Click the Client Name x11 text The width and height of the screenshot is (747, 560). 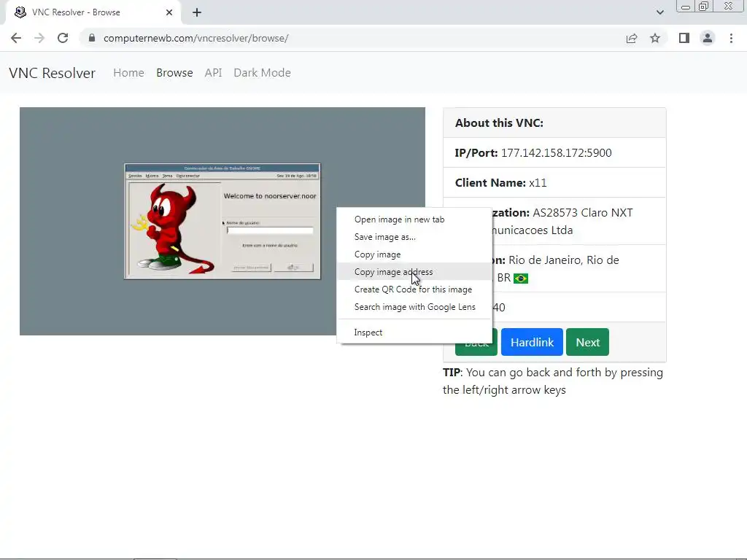(500, 183)
